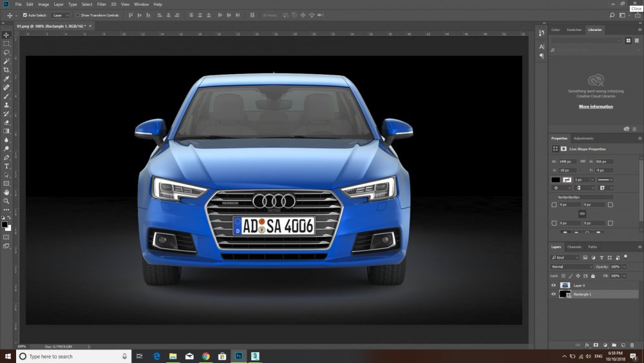Enable Show Transform Controls checkbox
Screen dimensions: 644x363
[x=77, y=15]
